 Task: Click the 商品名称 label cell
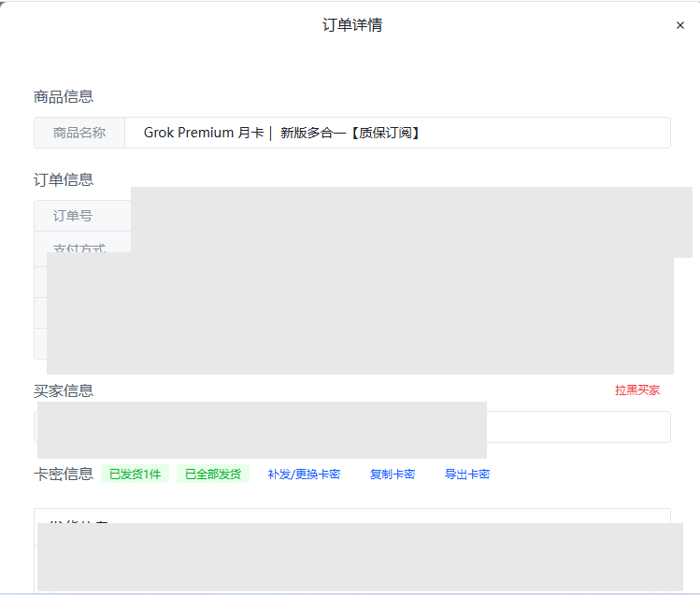pos(79,133)
